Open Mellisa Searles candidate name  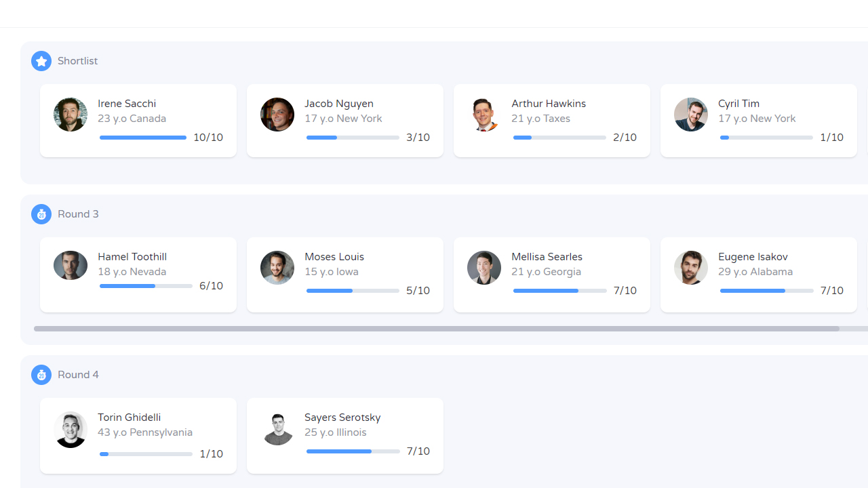click(x=547, y=257)
